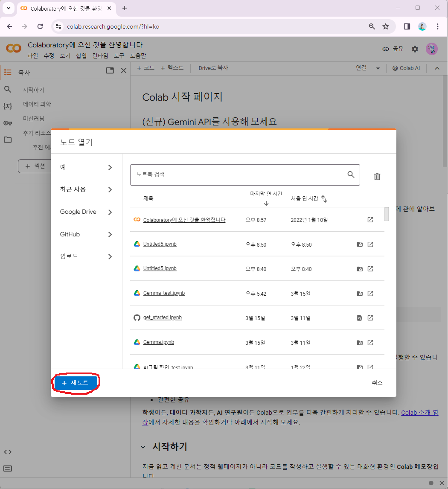Collapse the 시작하기 section chevron
448x489 pixels.
[143, 447]
